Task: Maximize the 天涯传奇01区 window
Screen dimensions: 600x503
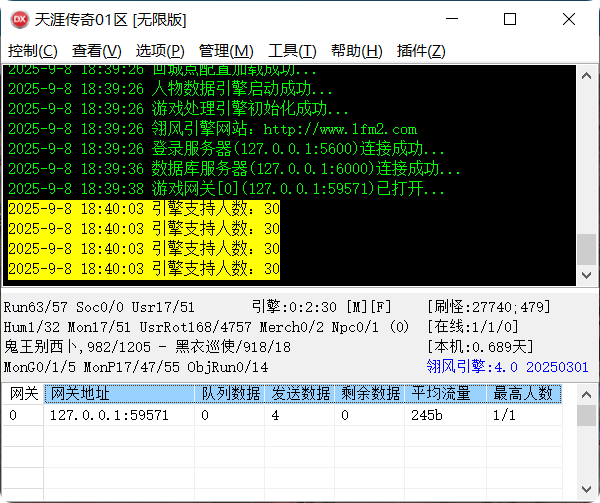Action: [510, 19]
